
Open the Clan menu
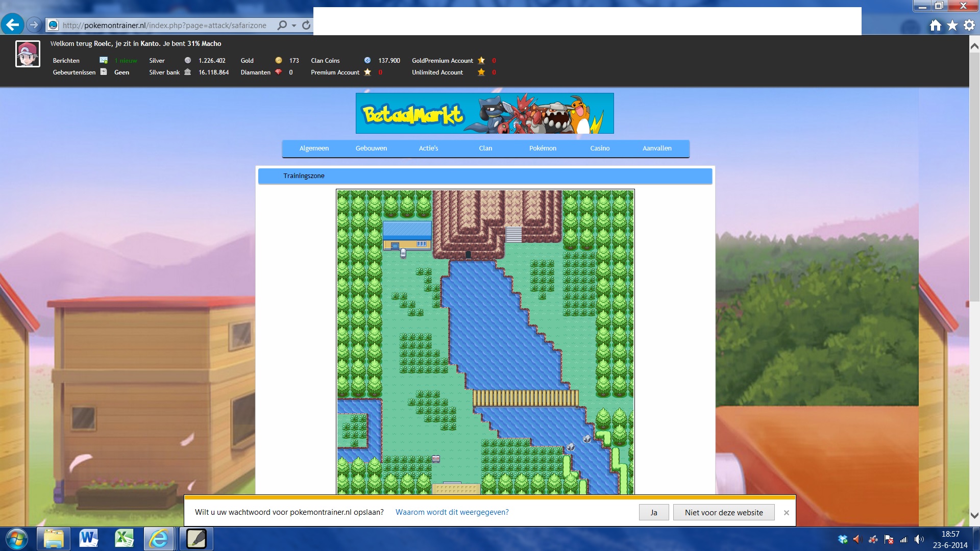pos(485,148)
